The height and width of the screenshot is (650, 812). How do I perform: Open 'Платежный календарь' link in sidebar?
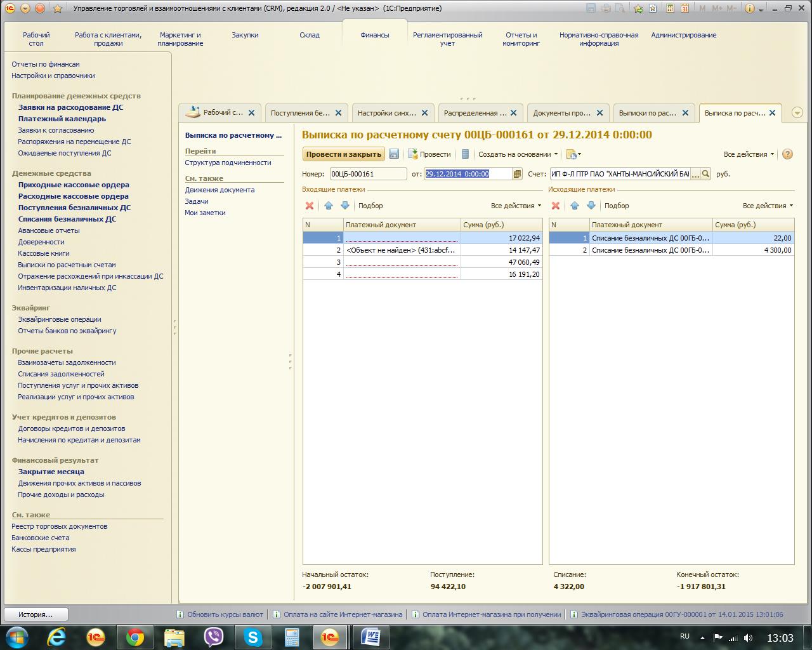[x=62, y=119]
